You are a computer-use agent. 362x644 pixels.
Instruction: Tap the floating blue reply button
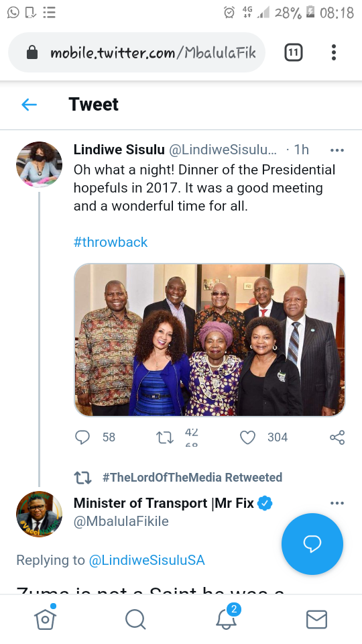312,544
